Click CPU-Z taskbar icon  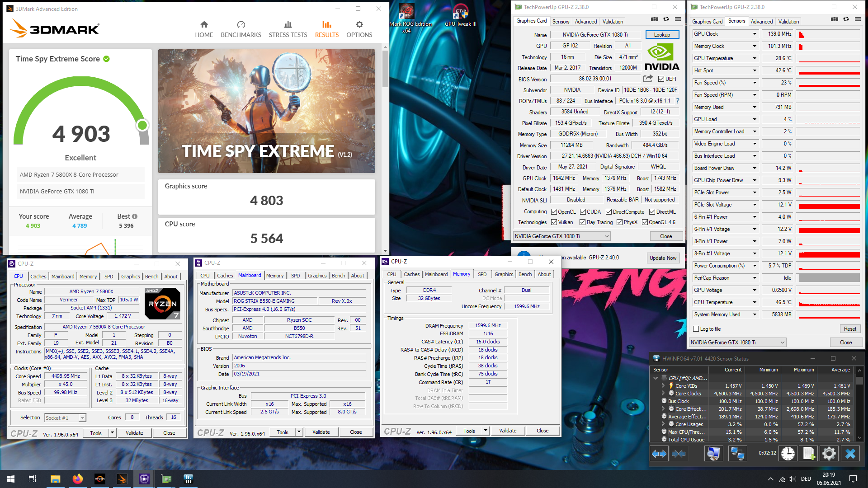[144, 479]
